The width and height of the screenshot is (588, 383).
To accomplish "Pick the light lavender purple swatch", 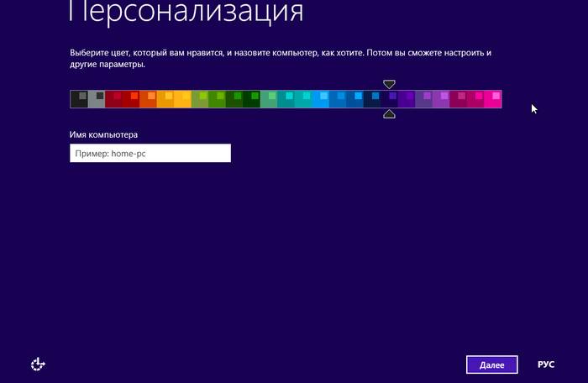I will (x=441, y=99).
